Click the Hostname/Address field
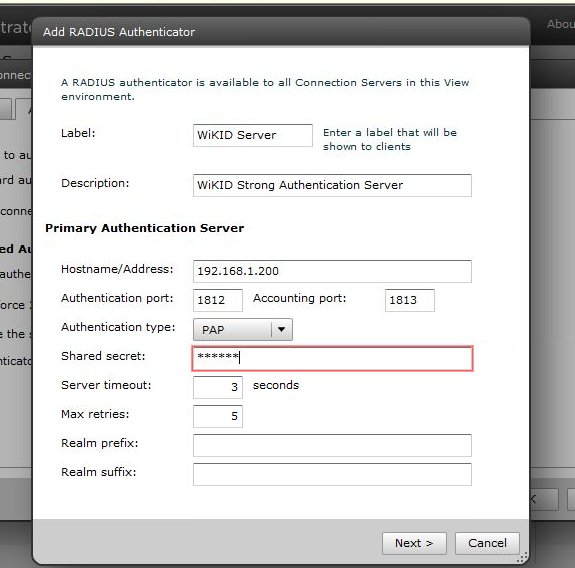This screenshot has height=568, width=575. (332, 271)
